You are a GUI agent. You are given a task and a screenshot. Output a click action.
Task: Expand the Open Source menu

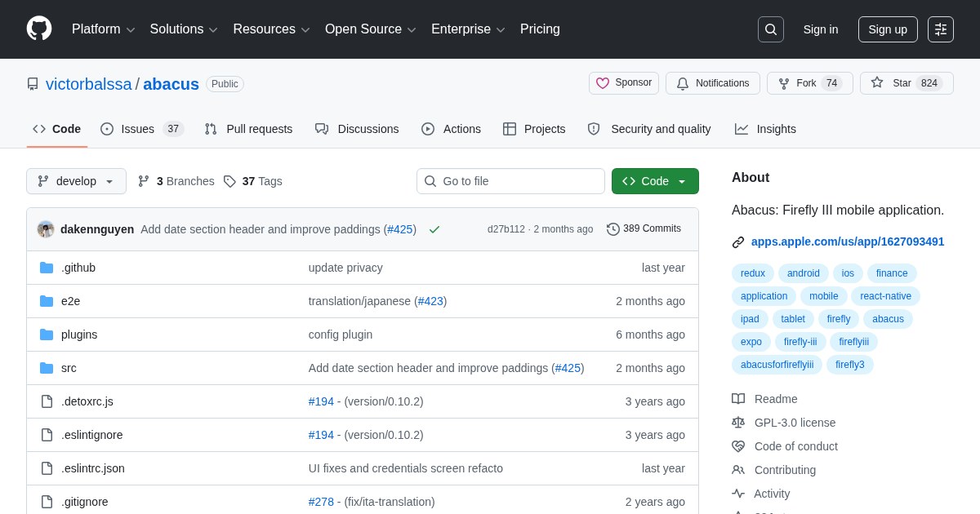coord(370,29)
